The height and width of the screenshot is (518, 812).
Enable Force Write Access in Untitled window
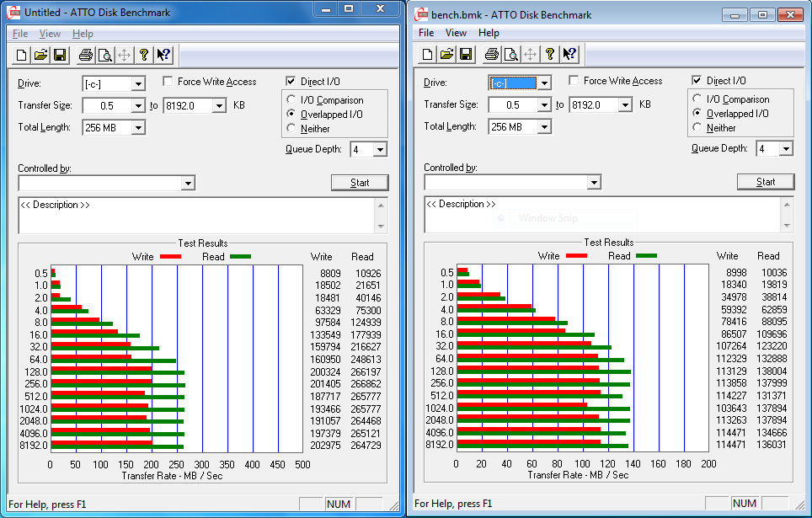point(168,82)
